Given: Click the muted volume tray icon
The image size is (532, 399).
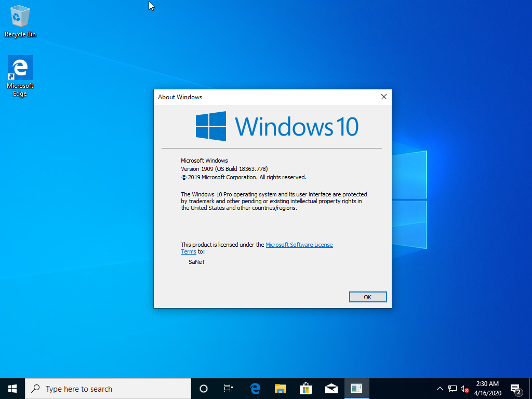Looking at the screenshot, I should point(464,389).
